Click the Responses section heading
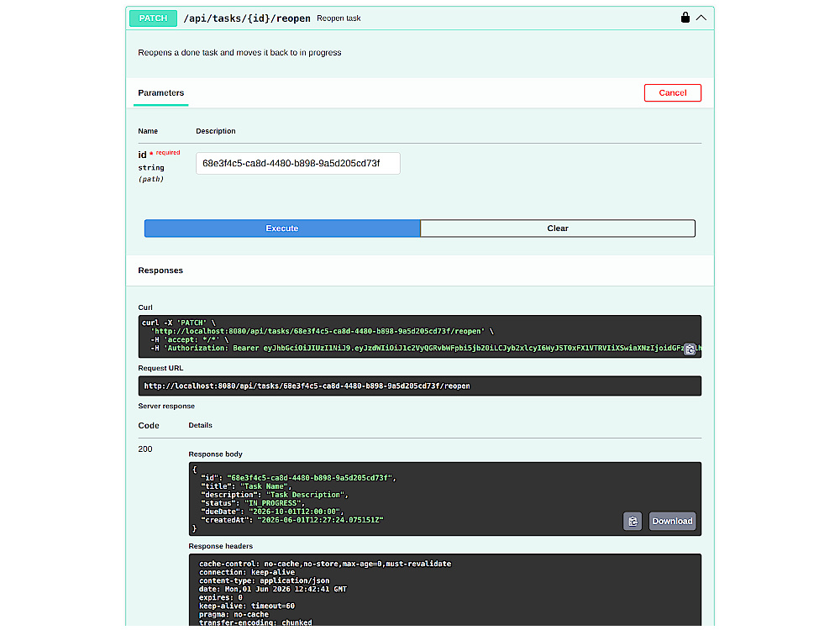The height and width of the screenshot is (630, 840). (x=160, y=270)
